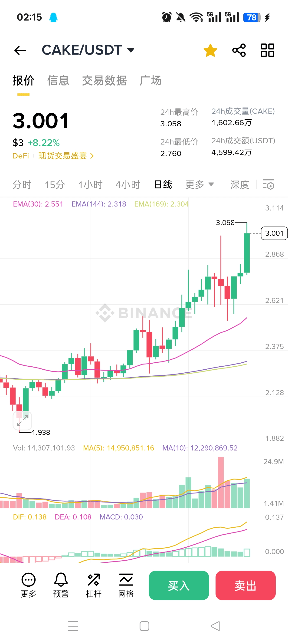The width and height of the screenshot is (288, 644).
Task: Open the 网格 grid trading icon
Action: (126, 585)
